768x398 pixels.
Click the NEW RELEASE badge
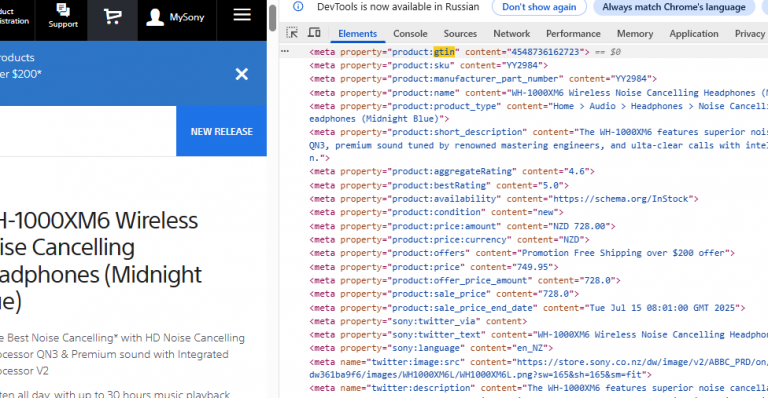221,131
